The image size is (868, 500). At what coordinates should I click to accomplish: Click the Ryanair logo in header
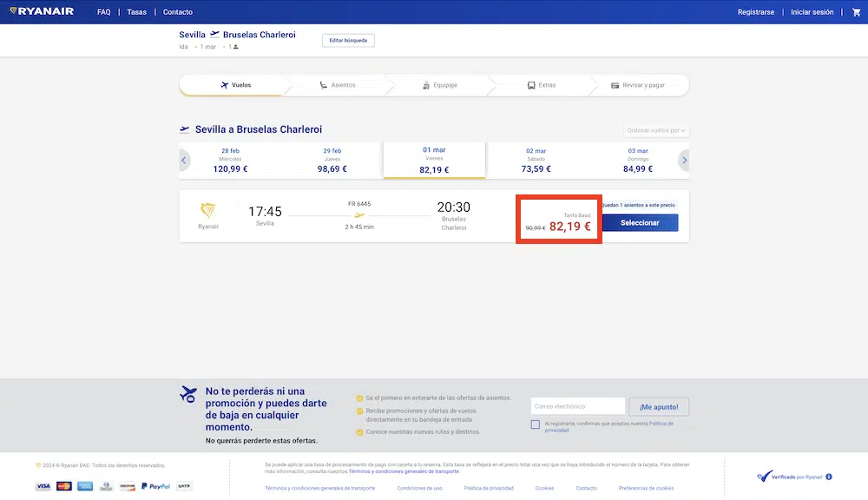42,11
